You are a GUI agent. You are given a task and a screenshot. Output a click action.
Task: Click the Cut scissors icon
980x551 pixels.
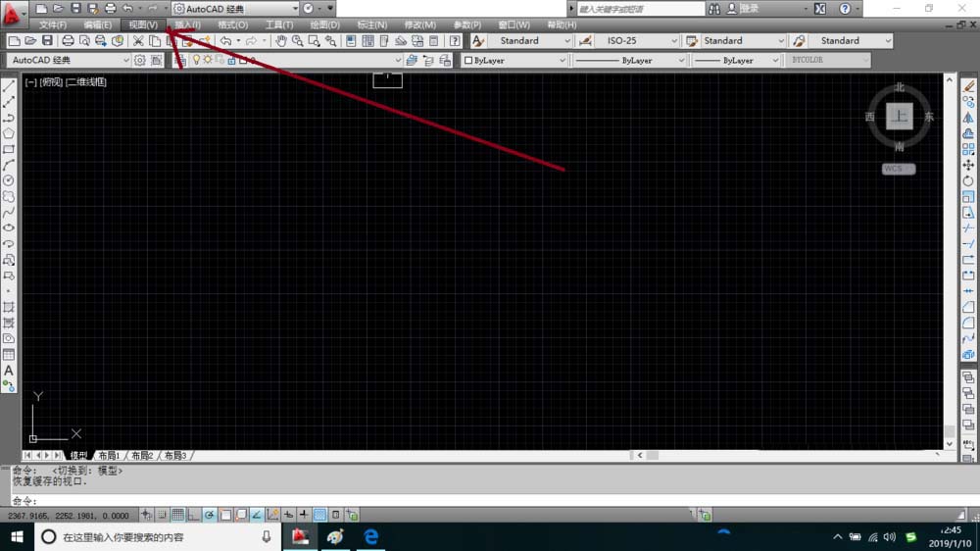click(x=138, y=40)
